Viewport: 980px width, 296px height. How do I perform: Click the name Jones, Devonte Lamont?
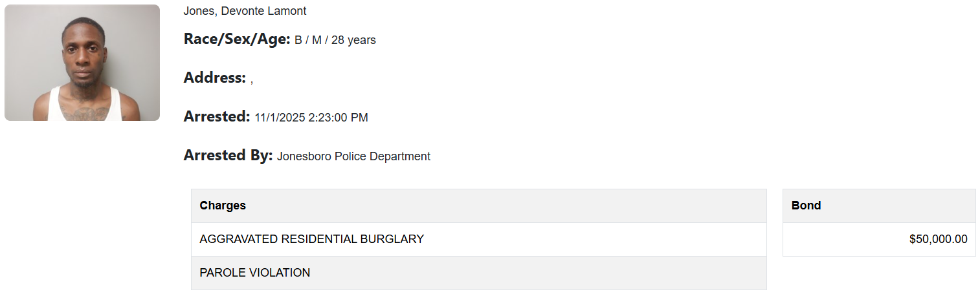pyautogui.click(x=245, y=11)
